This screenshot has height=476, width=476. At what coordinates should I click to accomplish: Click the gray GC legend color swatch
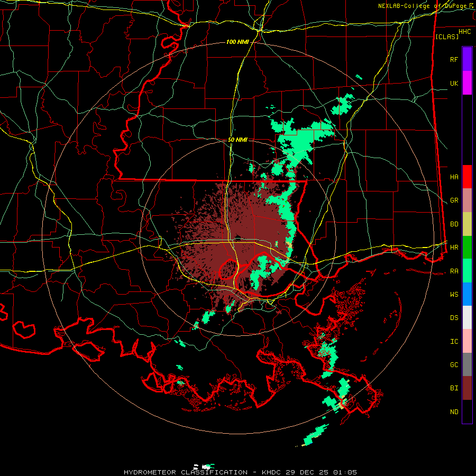click(467, 364)
